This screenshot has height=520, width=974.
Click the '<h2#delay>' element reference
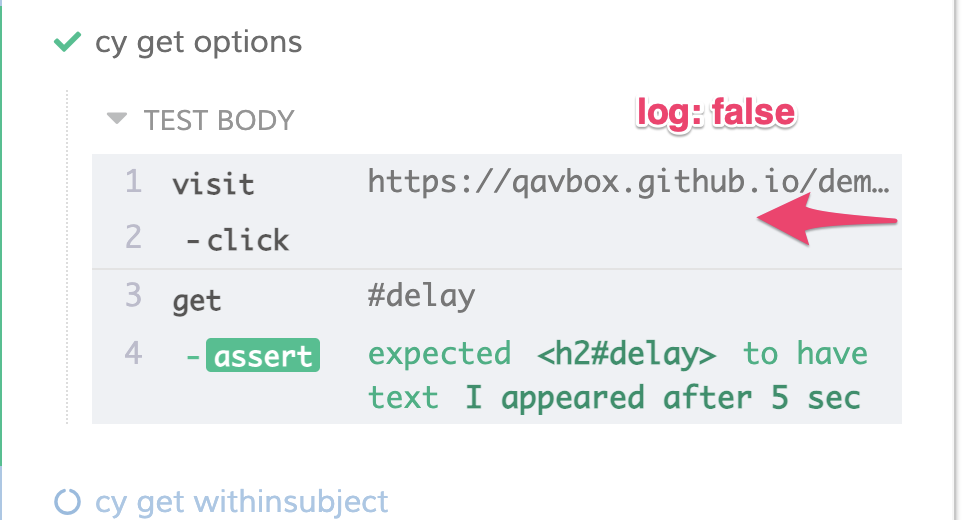pyautogui.click(x=626, y=355)
